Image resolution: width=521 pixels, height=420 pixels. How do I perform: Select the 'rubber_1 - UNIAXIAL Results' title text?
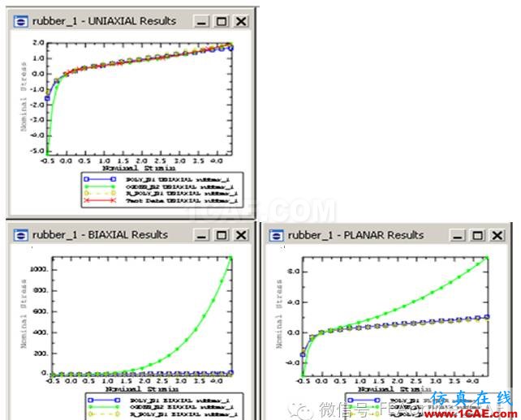click(x=104, y=21)
